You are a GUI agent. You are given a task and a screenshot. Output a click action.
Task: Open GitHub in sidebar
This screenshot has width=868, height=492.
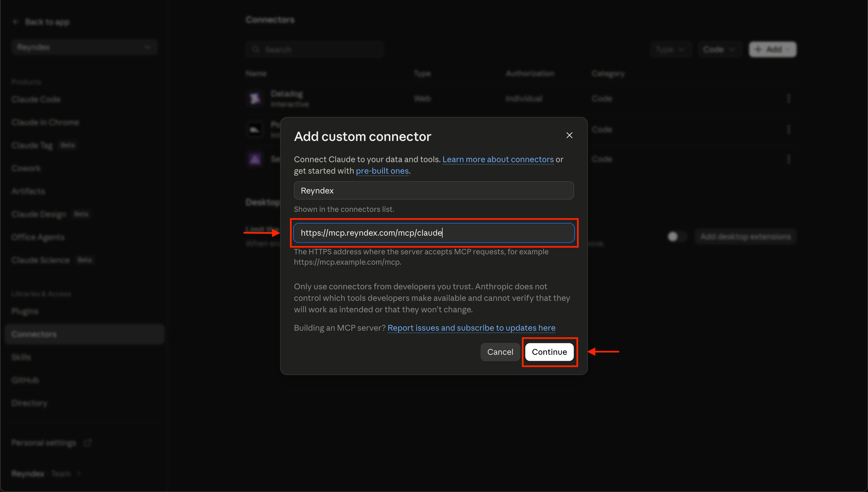tap(25, 380)
